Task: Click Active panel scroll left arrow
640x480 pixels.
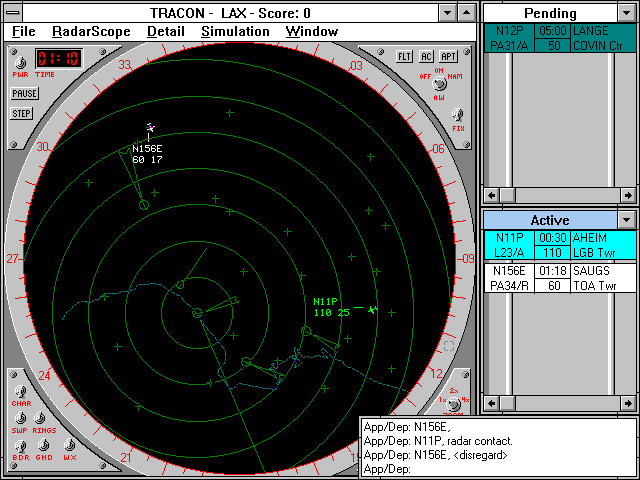Action: 491,404
